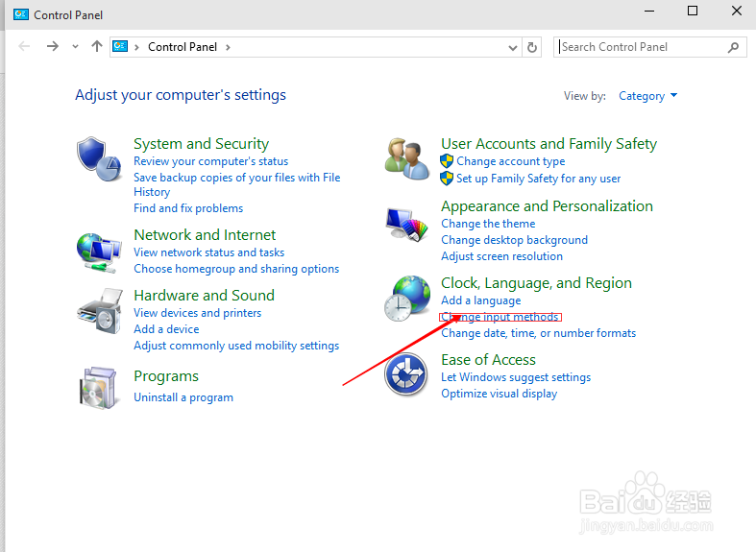756x552 pixels.
Task: Expand the address bar history dropdown
Action: pyautogui.click(x=513, y=47)
